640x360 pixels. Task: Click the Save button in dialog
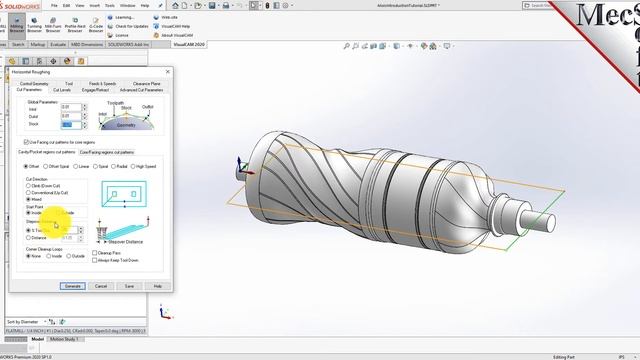tap(129, 286)
